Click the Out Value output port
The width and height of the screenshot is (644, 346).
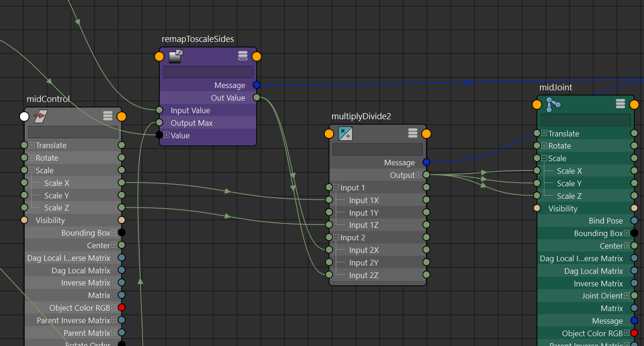pos(256,98)
